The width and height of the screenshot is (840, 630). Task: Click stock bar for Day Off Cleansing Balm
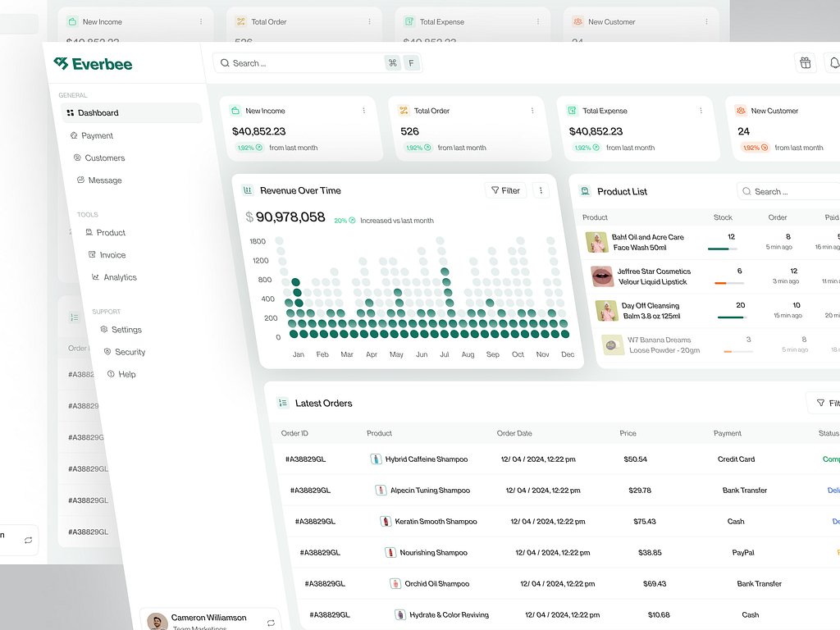click(x=733, y=317)
